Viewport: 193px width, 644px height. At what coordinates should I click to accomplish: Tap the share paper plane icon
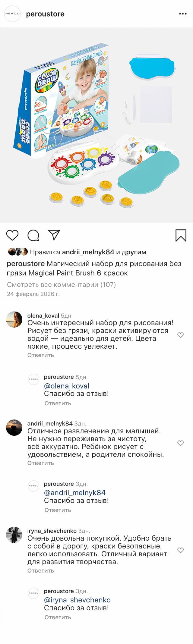54,235
